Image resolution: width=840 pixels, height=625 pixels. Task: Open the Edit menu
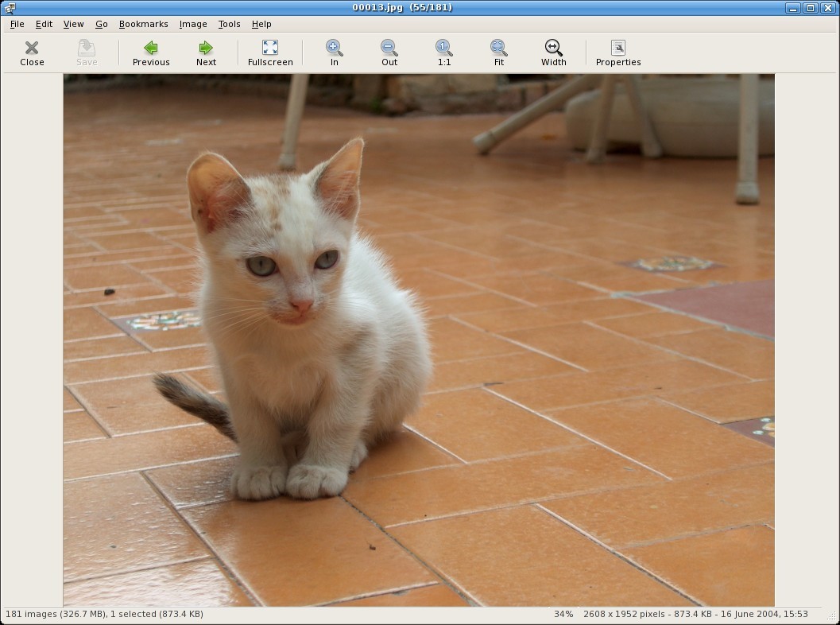[44, 24]
